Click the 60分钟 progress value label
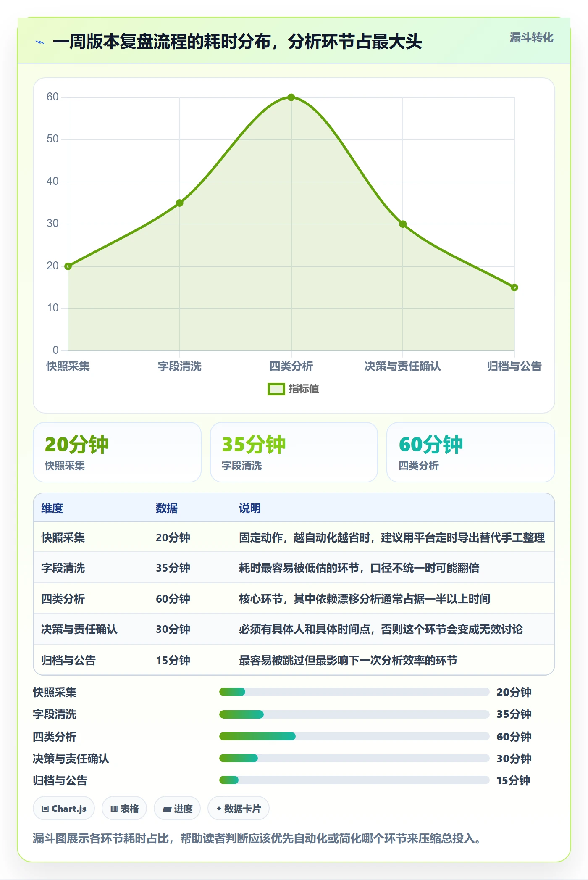 click(514, 736)
